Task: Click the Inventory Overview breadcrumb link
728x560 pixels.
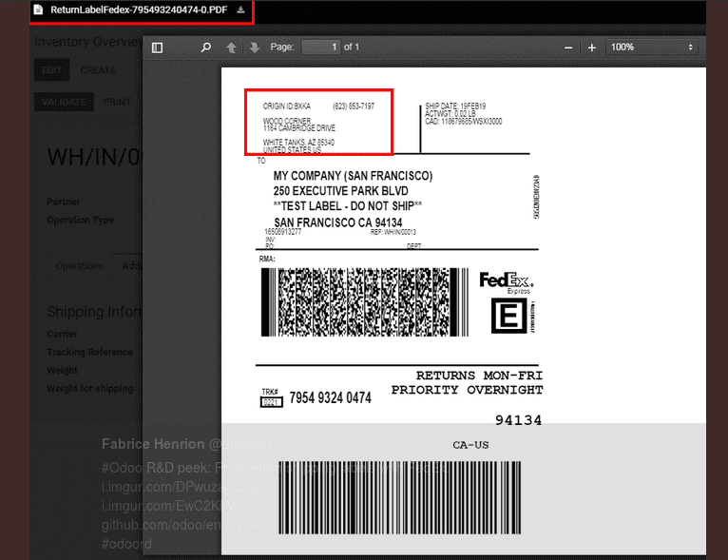Action: point(88,42)
